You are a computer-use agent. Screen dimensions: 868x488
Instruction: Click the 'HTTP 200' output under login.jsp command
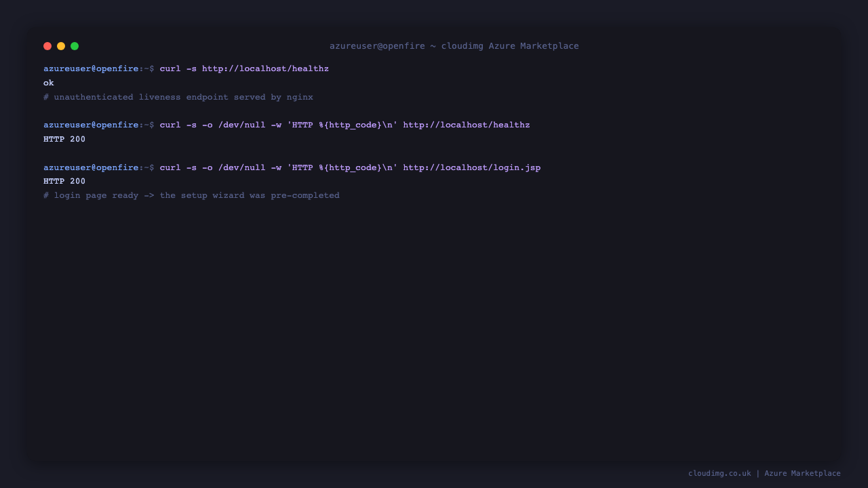click(64, 182)
